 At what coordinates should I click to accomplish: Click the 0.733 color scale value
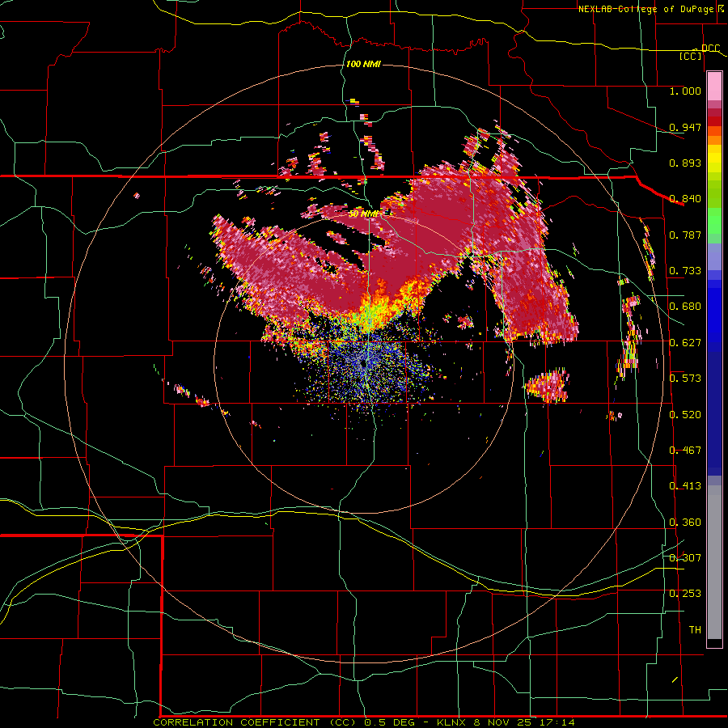pyautogui.click(x=685, y=271)
